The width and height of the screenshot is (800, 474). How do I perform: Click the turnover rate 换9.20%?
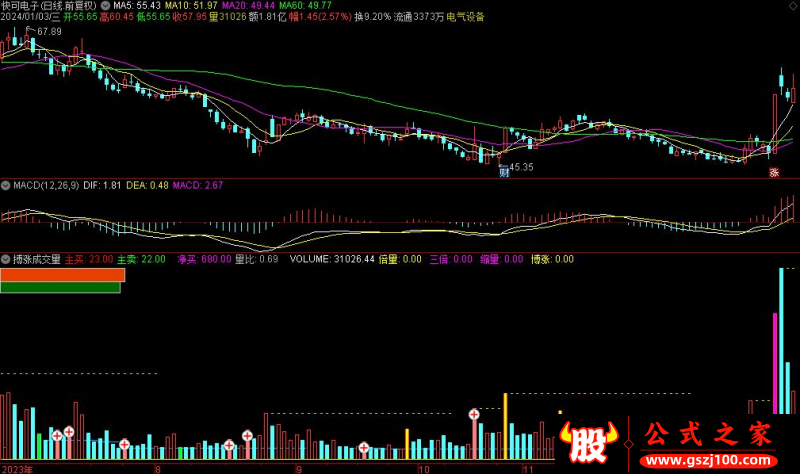click(x=372, y=17)
